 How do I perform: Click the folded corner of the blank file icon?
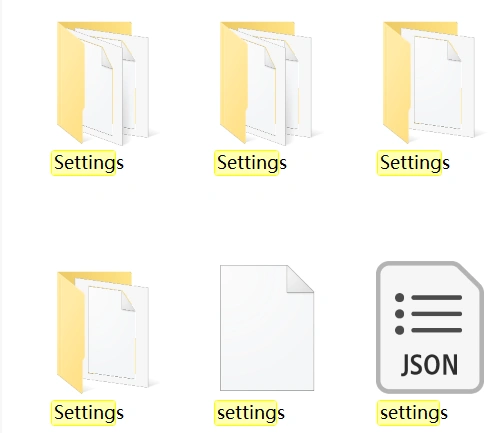coord(300,279)
